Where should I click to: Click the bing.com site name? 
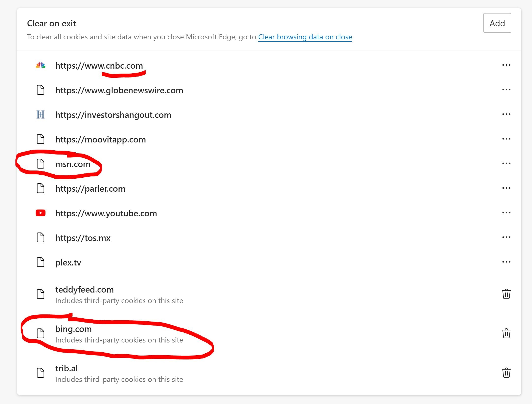click(x=73, y=329)
